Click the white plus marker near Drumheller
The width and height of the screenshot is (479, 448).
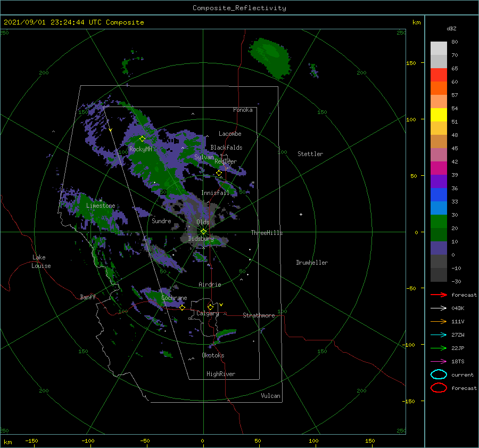(x=301, y=214)
